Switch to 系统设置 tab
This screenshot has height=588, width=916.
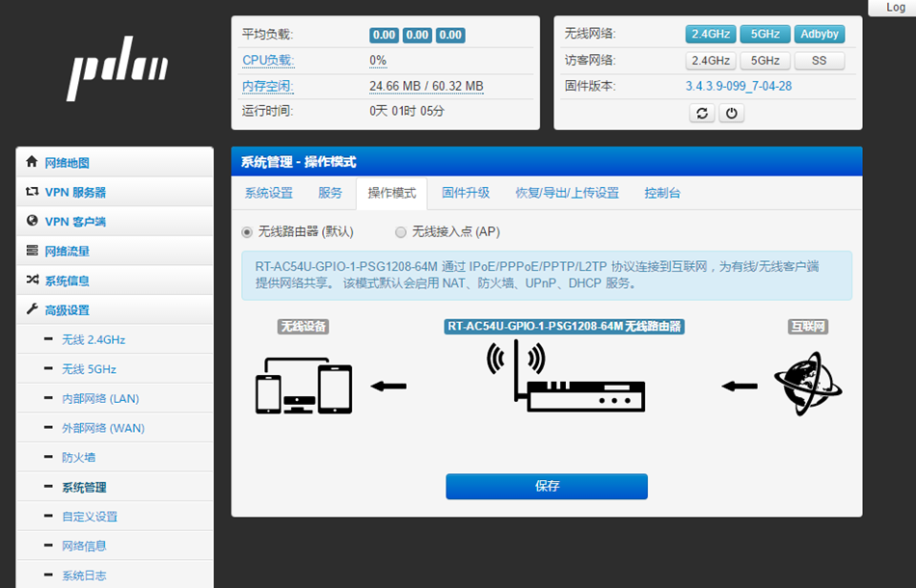[x=269, y=194]
